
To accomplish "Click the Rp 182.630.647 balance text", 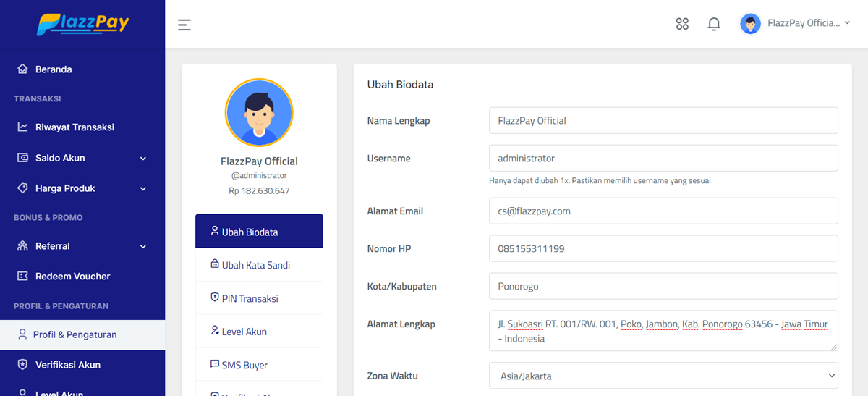I will 259,191.
